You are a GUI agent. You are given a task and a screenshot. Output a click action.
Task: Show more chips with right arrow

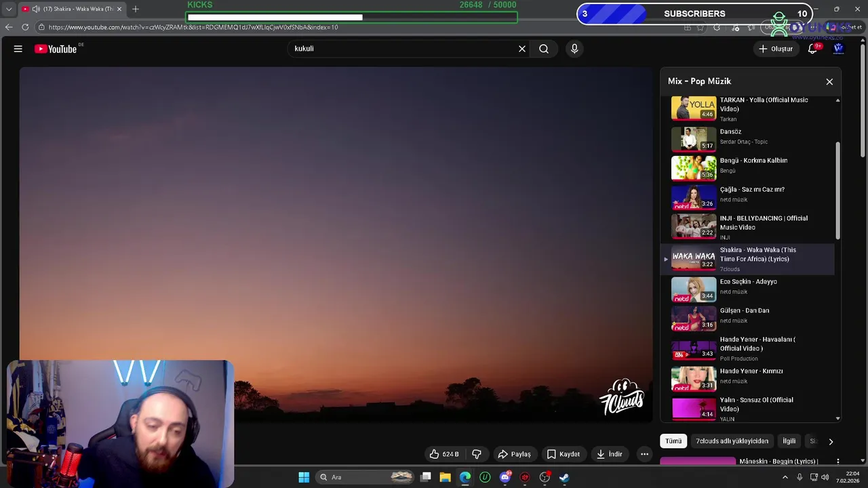pos(831,441)
